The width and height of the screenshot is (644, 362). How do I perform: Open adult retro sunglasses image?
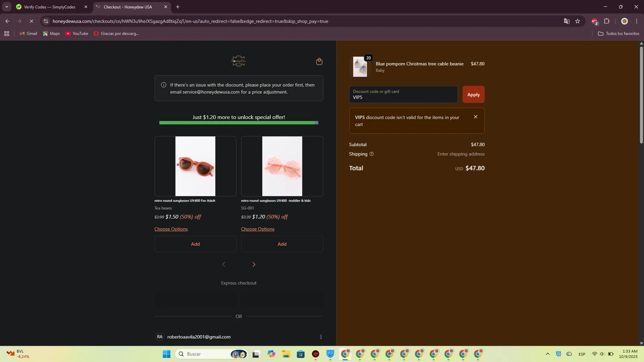coord(195,166)
